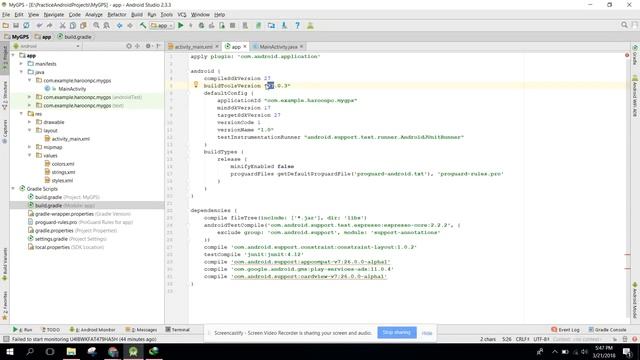This screenshot has width=640, height=360.
Task: Toggle the Build Variants side tool window
Action: 5,264
